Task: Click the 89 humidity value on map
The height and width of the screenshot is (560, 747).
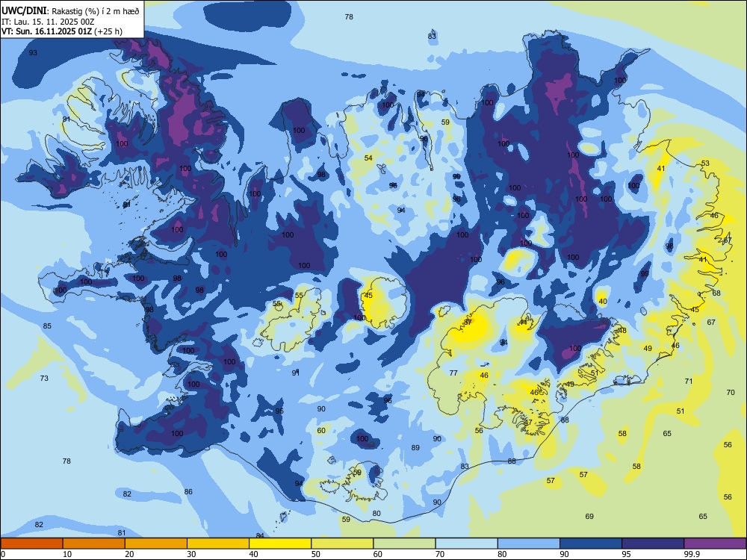Action: point(416,448)
